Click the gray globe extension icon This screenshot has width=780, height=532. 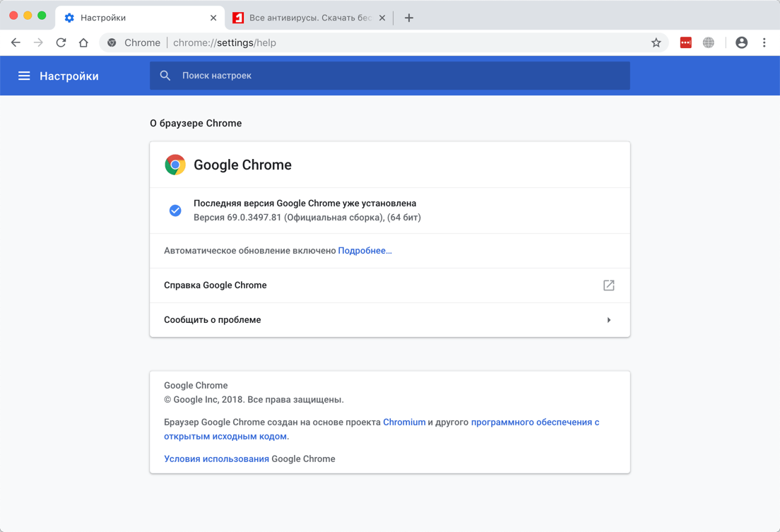pyautogui.click(x=709, y=43)
